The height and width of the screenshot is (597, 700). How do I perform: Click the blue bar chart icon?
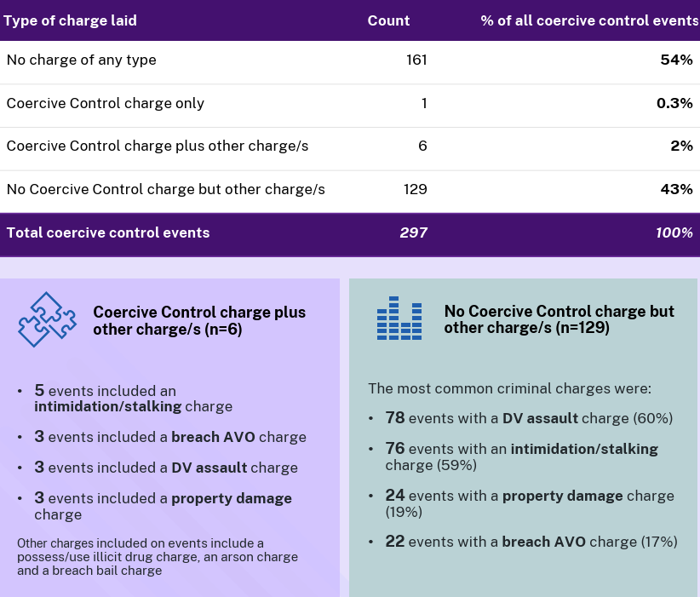click(399, 319)
